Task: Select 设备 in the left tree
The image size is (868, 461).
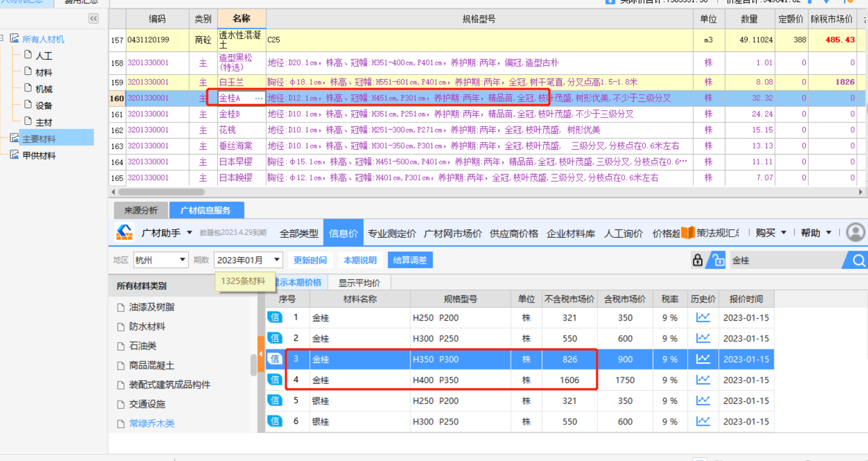Action: (x=44, y=105)
